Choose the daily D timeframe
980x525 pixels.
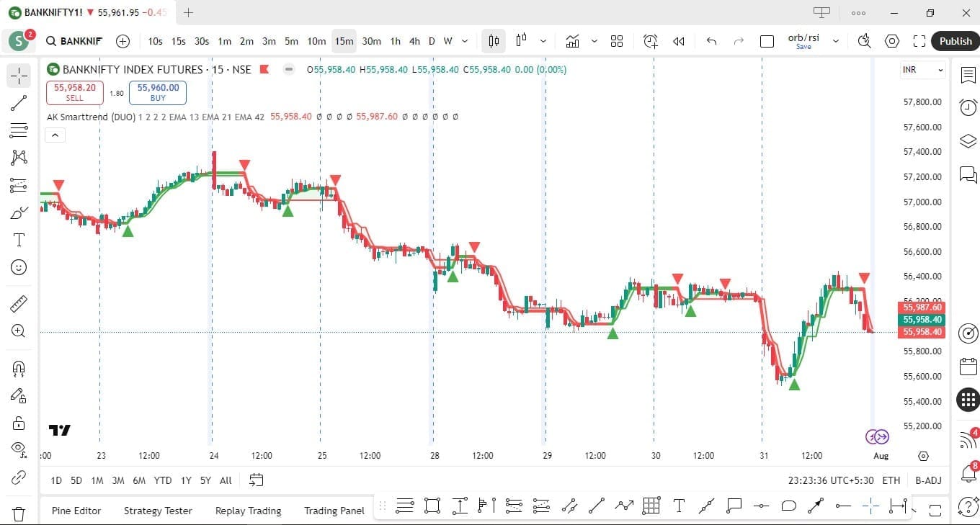432,41
